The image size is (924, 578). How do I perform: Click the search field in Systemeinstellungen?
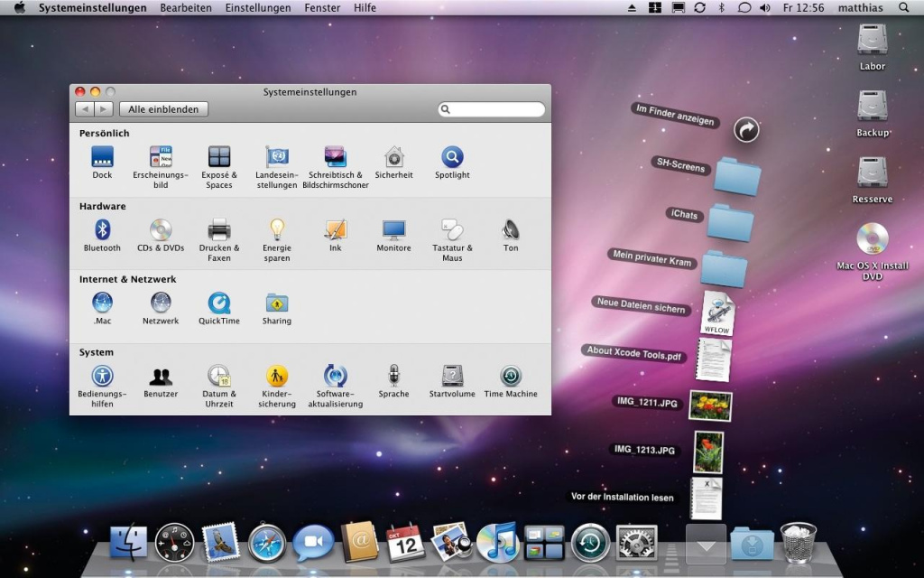(x=495, y=109)
